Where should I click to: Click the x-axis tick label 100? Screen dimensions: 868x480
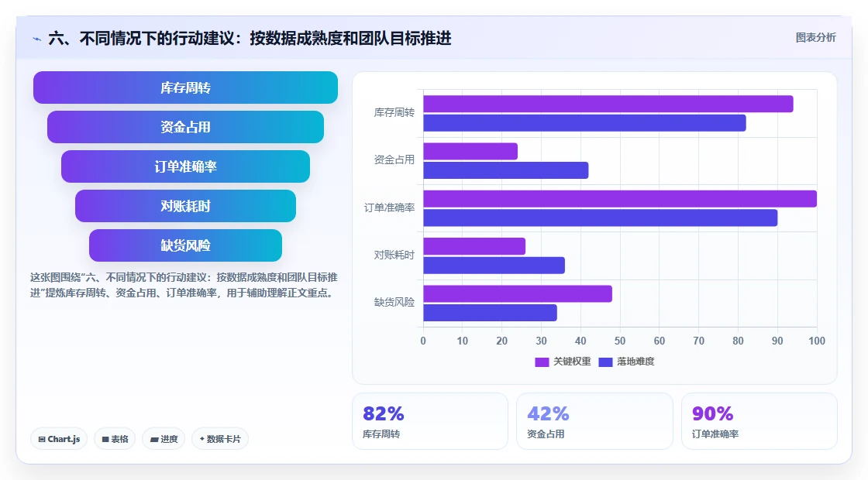point(817,341)
